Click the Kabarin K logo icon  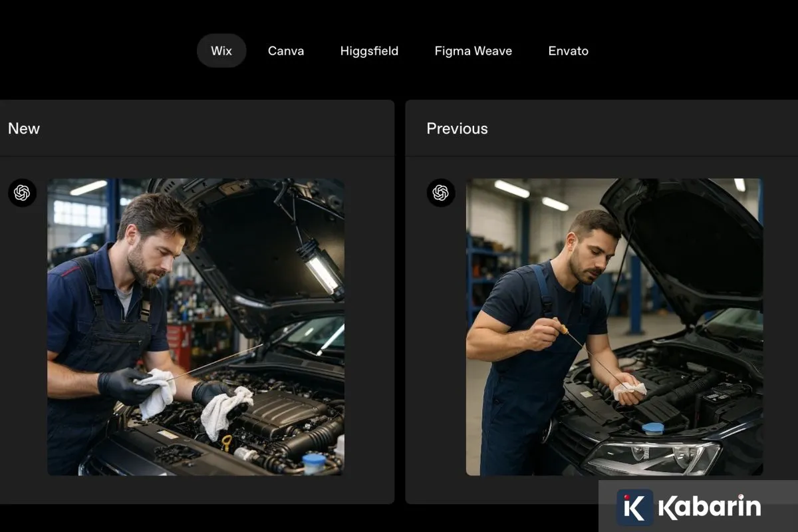[634, 507]
